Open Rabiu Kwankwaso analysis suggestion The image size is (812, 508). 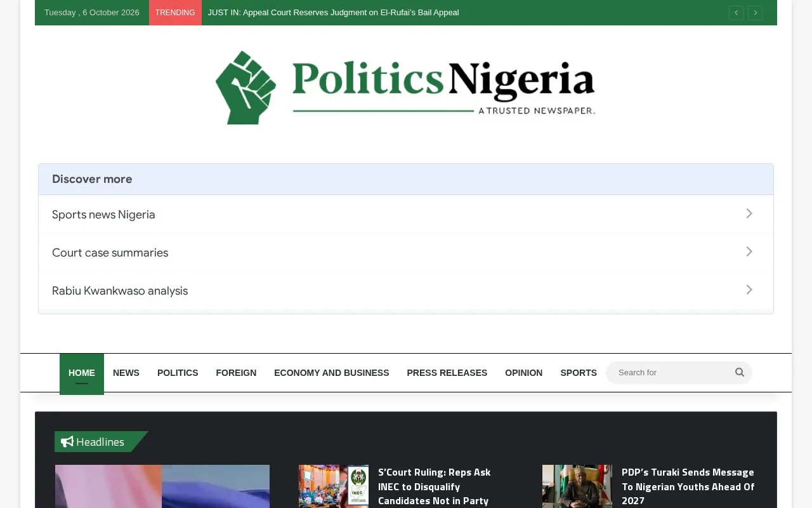(406, 291)
